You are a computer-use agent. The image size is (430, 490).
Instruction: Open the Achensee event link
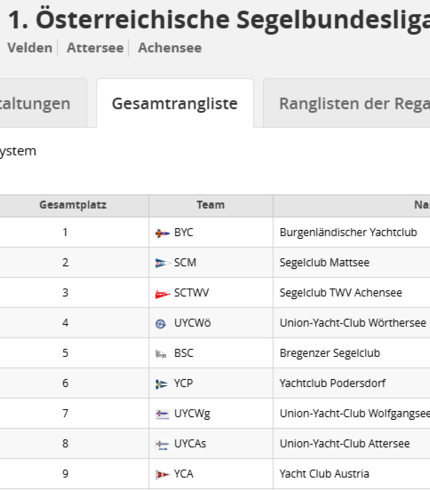pos(170,48)
